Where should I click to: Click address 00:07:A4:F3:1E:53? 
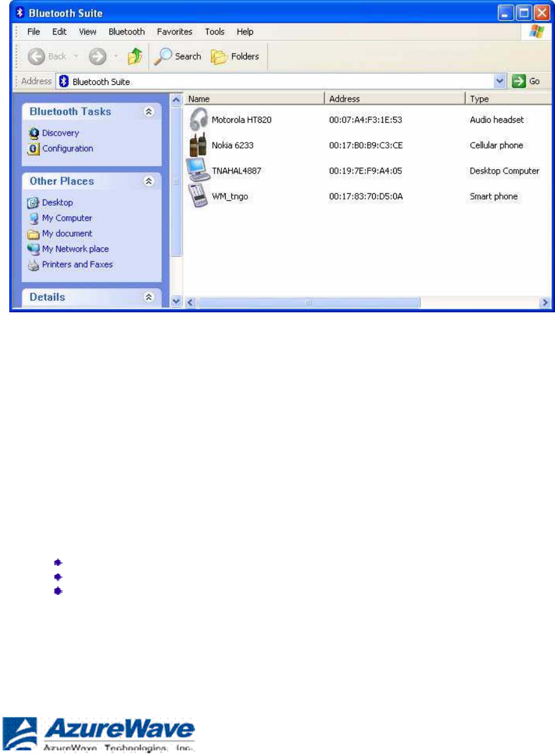366,120
